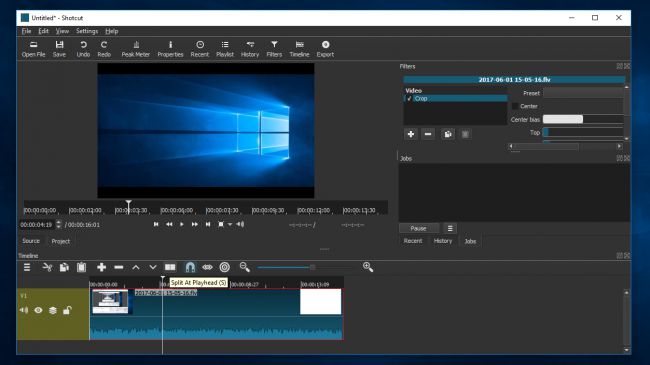This screenshot has width=650, height=365.
Task: Zoom out the timeline
Action: point(245,268)
